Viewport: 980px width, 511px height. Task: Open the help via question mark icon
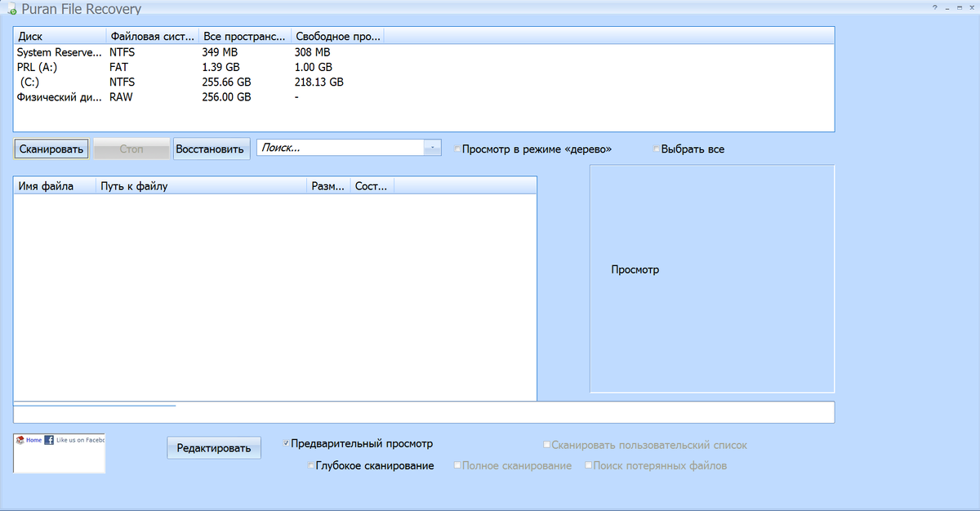[x=935, y=8]
